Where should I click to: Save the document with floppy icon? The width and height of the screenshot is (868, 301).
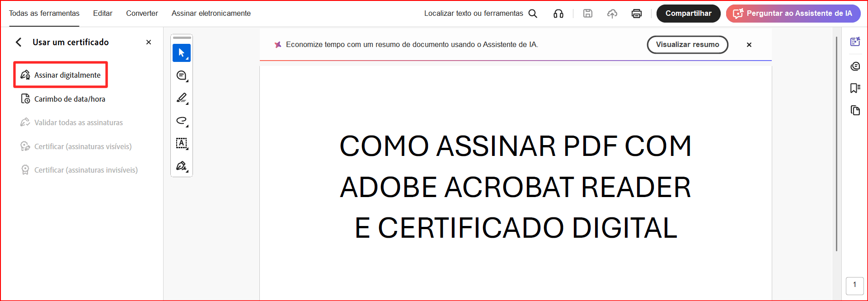[x=588, y=14]
